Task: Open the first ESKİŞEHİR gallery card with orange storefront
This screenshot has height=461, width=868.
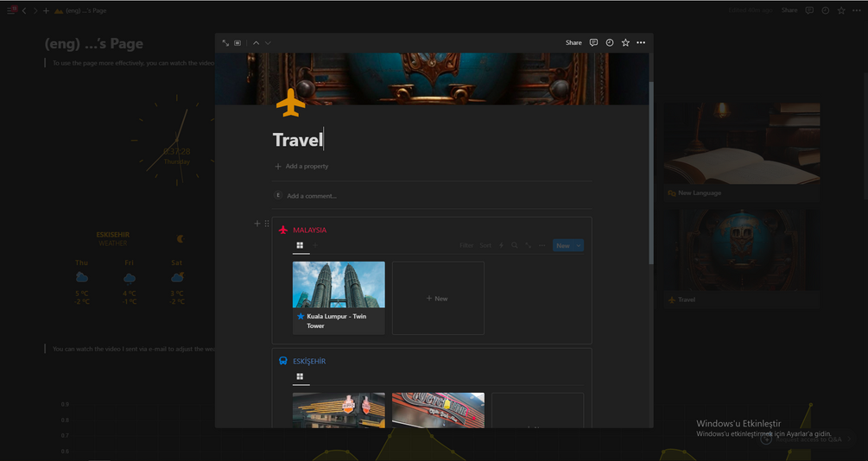Action: point(339,410)
